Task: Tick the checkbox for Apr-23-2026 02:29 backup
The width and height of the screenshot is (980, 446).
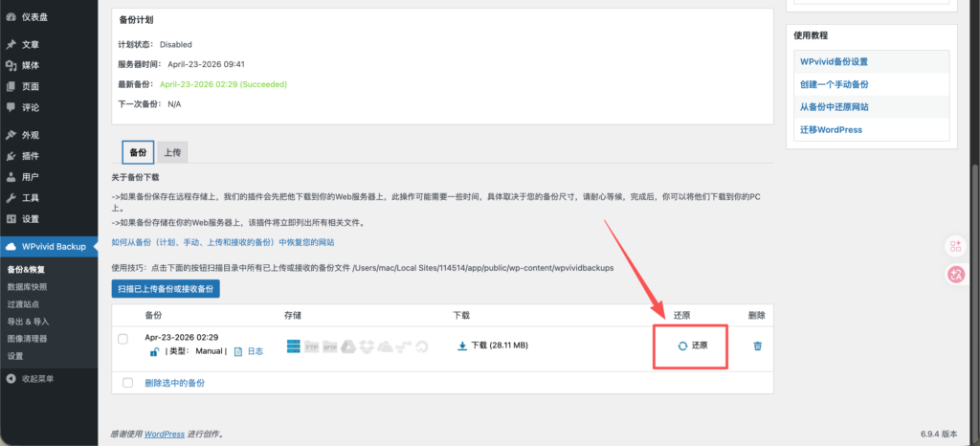Action: (x=123, y=339)
